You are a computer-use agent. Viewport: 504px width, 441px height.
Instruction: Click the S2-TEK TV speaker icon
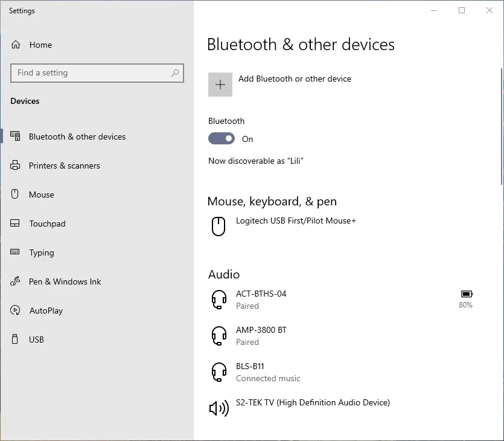tap(219, 408)
